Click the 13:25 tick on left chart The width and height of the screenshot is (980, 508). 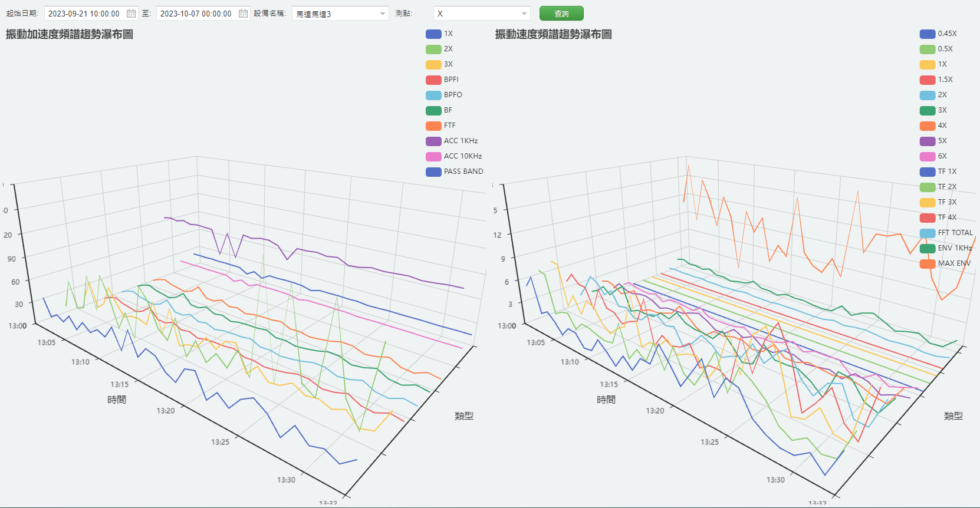pos(221,442)
